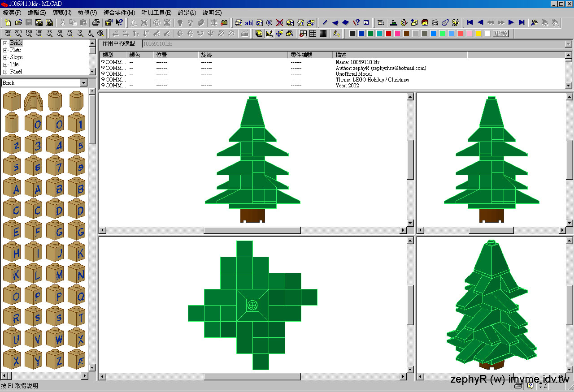Open the 設定 menu
The height and width of the screenshot is (392, 574).
tap(186, 13)
